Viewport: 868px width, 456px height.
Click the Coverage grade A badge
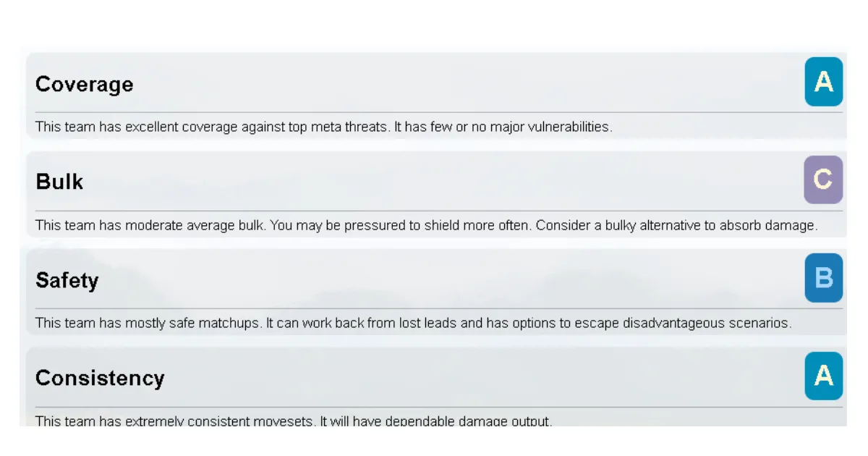pyautogui.click(x=823, y=83)
